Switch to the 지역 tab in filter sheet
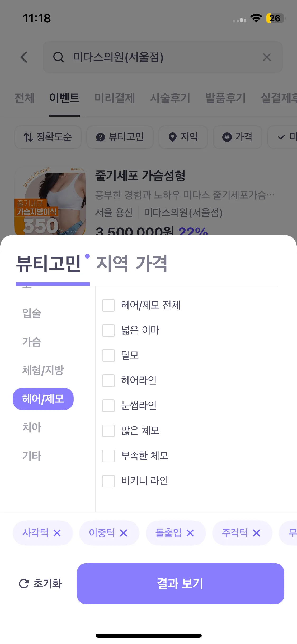The height and width of the screenshot is (644, 297). (112, 264)
